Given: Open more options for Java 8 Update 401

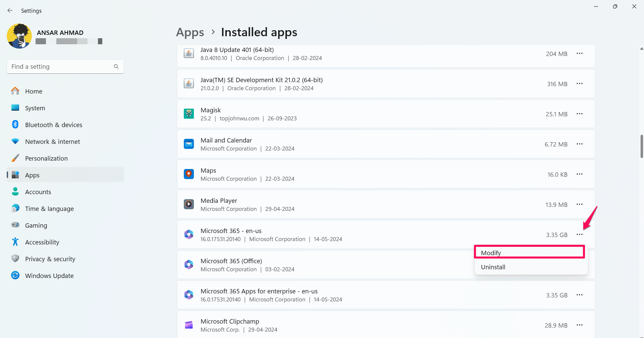Looking at the screenshot, I should coord(580,54).
